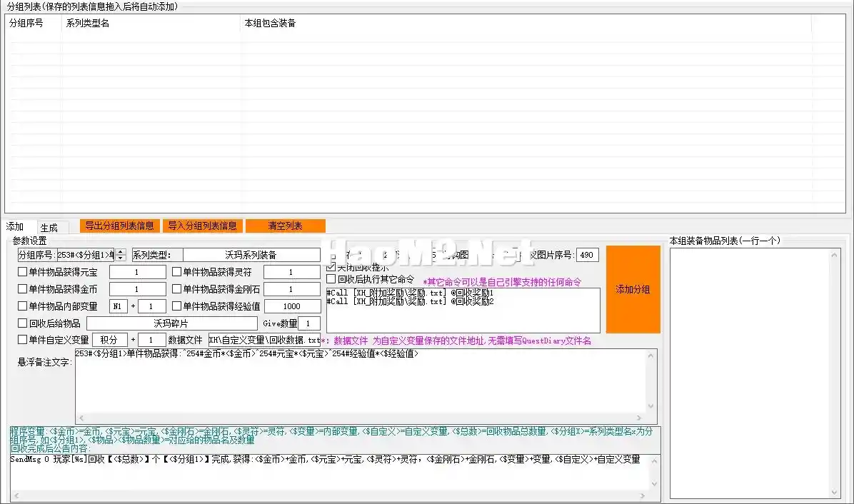
Task: Click announcement text area scroll down arrow
Action: (654, 484)
